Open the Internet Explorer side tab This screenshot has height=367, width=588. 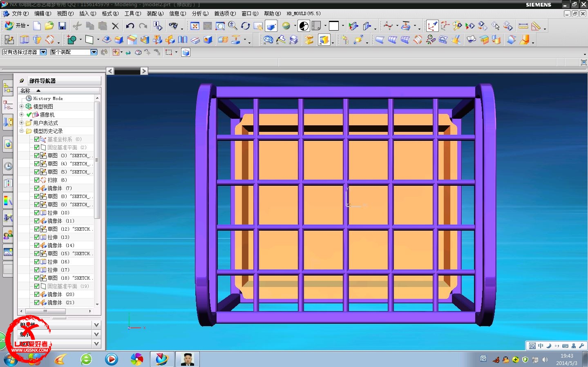coord(8,144)
